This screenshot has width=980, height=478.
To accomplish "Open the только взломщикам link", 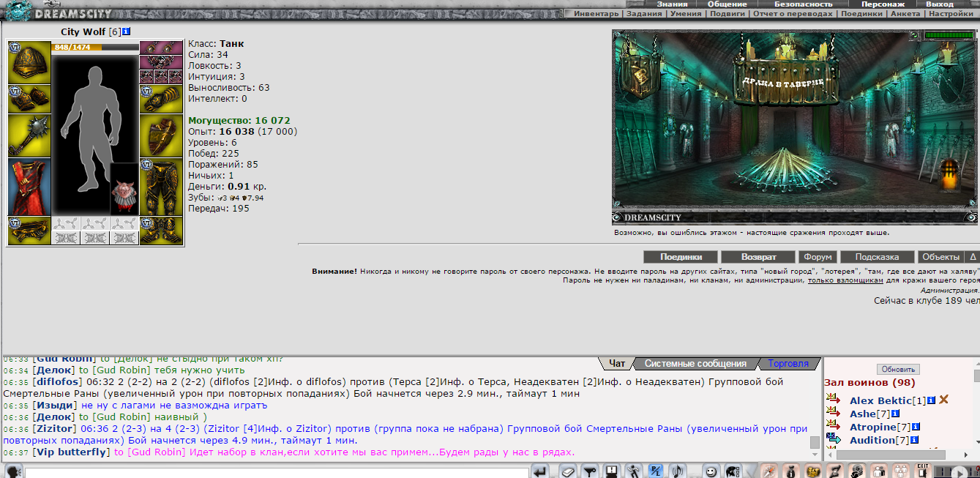I will [x=846, y=280].
